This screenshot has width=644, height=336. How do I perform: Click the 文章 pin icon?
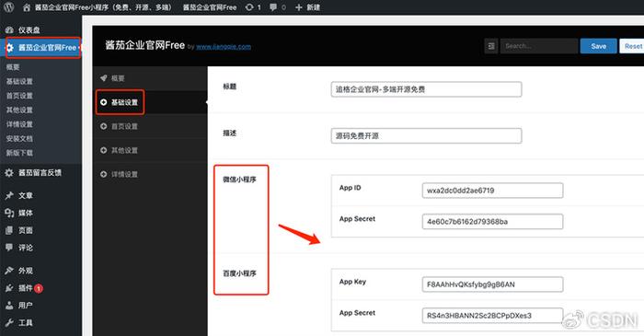point(9,195)
